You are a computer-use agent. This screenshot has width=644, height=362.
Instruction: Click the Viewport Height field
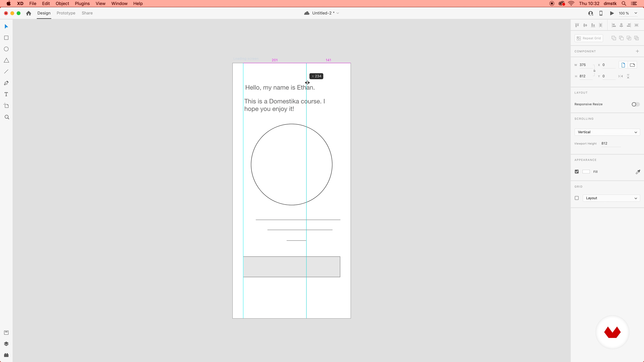(611, 143)
